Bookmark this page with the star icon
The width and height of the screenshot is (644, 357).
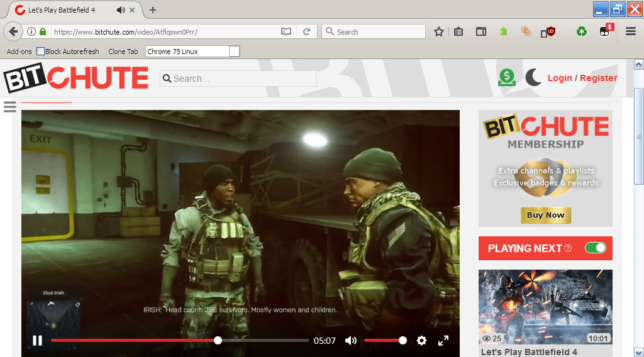click(x=438, y=31)
